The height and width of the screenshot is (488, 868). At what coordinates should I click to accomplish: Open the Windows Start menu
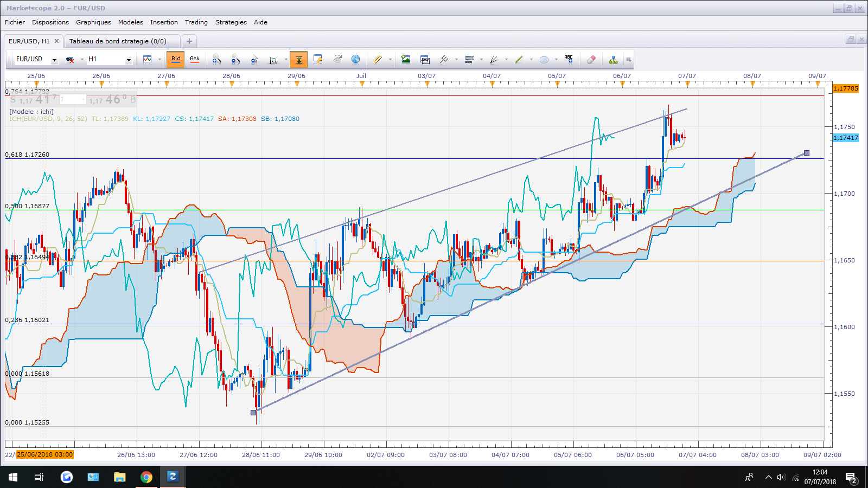tap(13, 477)
